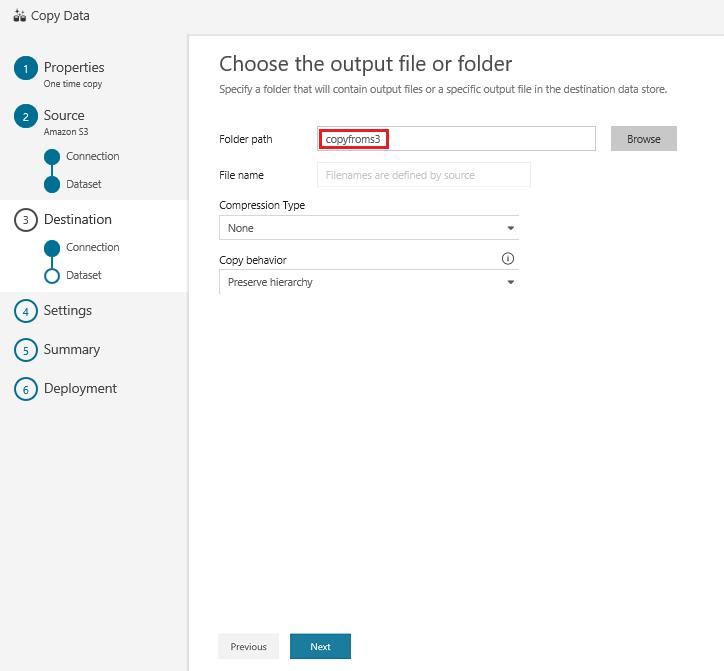Click the step 1 Properties circle icon
Viewport: 724px width, 671px height.
26,69
